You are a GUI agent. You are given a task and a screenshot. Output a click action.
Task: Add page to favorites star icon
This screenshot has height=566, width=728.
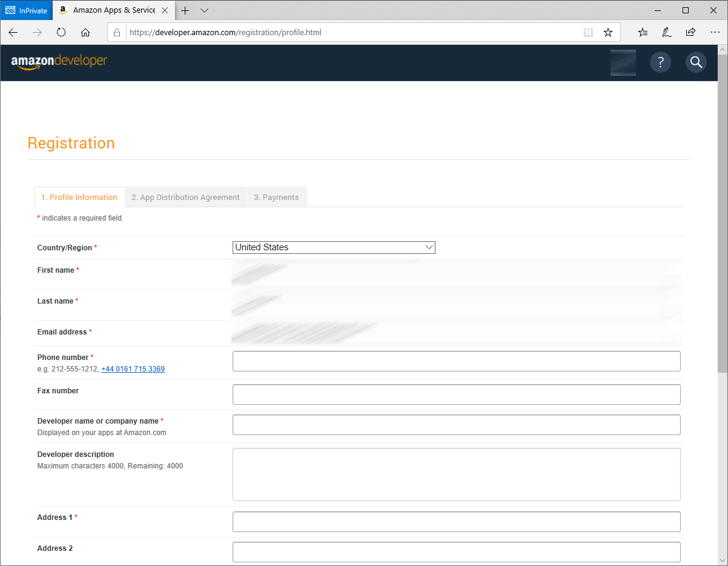(607, 33)
